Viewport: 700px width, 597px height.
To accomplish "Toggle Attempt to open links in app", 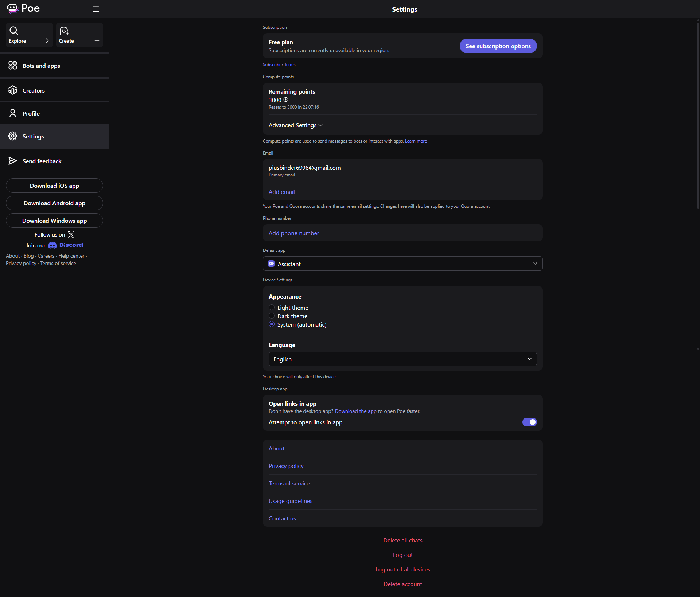I will (x=529, y=422).
